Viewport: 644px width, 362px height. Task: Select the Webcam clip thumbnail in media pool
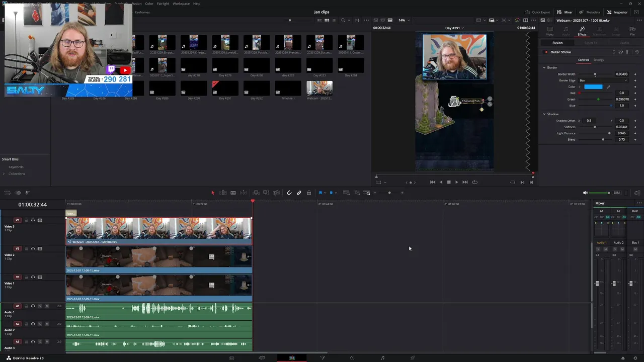coord(319,87)
